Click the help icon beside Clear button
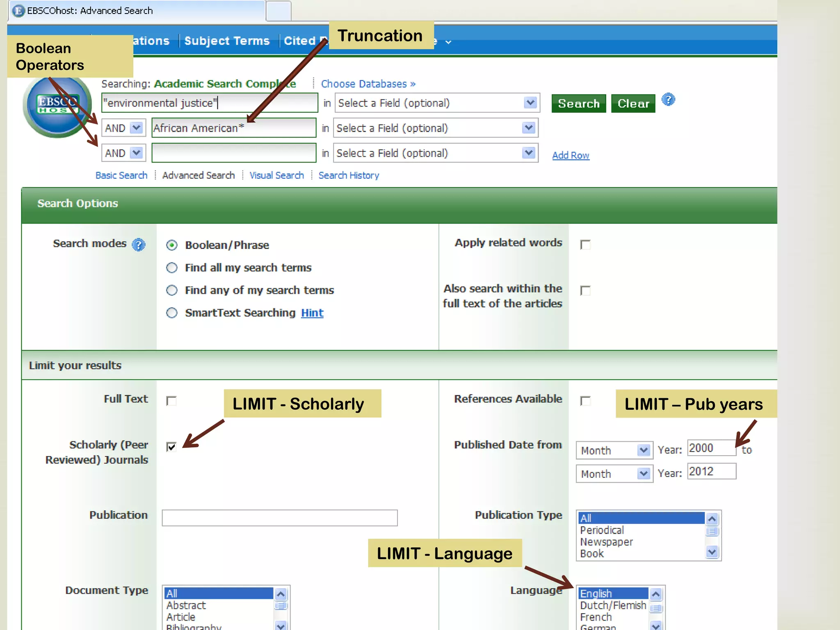The height and width of the screenshot is (630, 840). 668,100
